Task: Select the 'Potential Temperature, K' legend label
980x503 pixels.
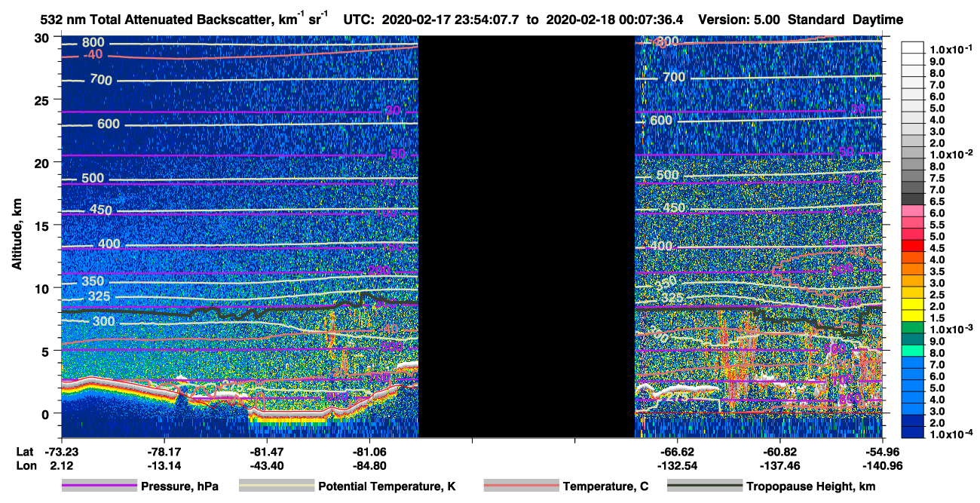Action: pos(387,486)
